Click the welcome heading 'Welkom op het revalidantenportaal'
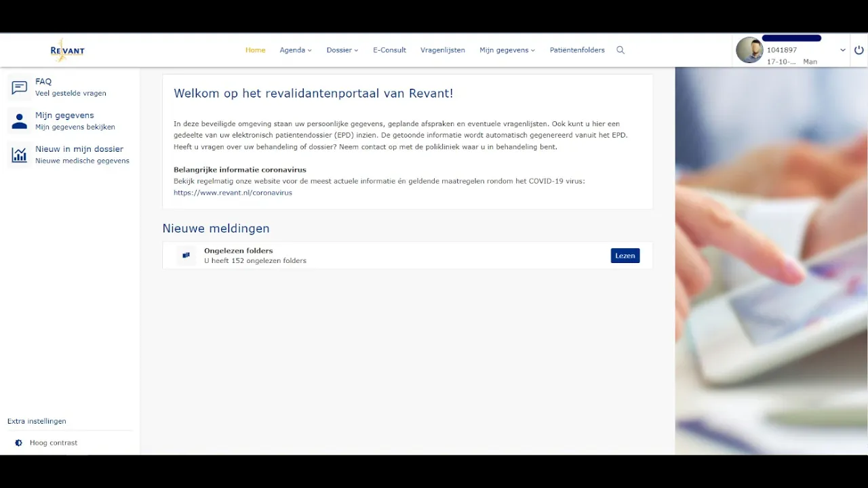Viewport: 868px width, 488px height. pyautogui.click(x=313, y=94)
